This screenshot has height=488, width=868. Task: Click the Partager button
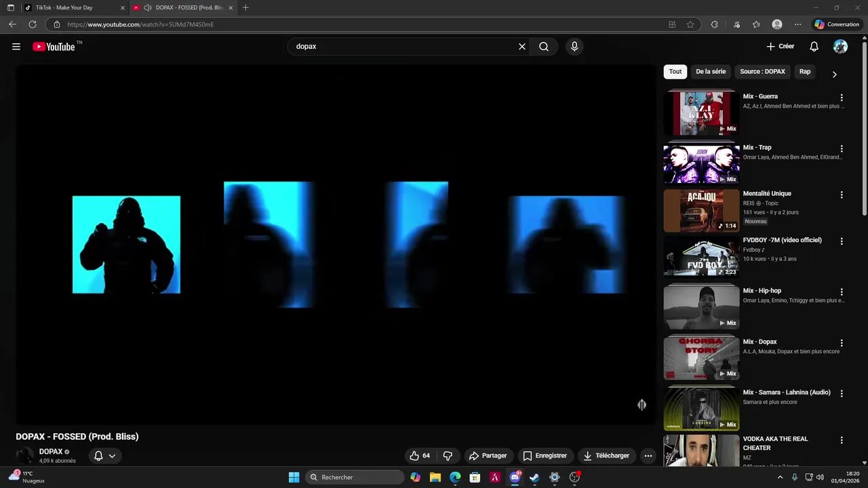tap(488, 455)
